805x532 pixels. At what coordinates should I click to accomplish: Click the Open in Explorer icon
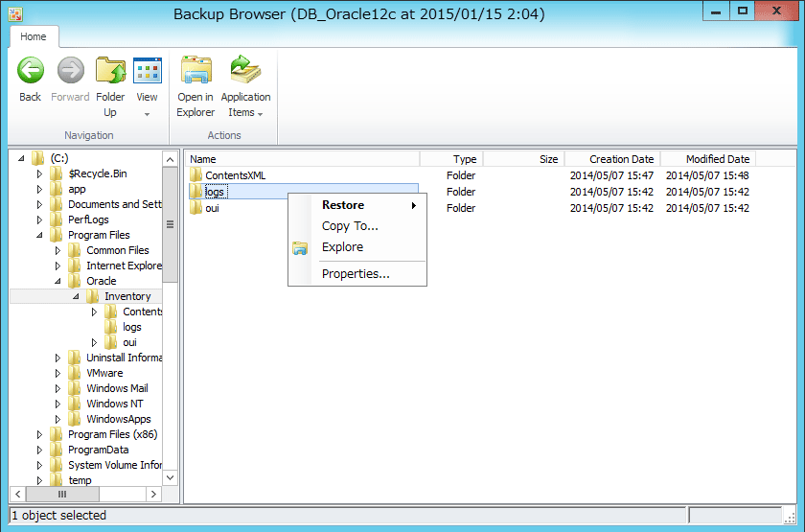click(x=195, y=70)
